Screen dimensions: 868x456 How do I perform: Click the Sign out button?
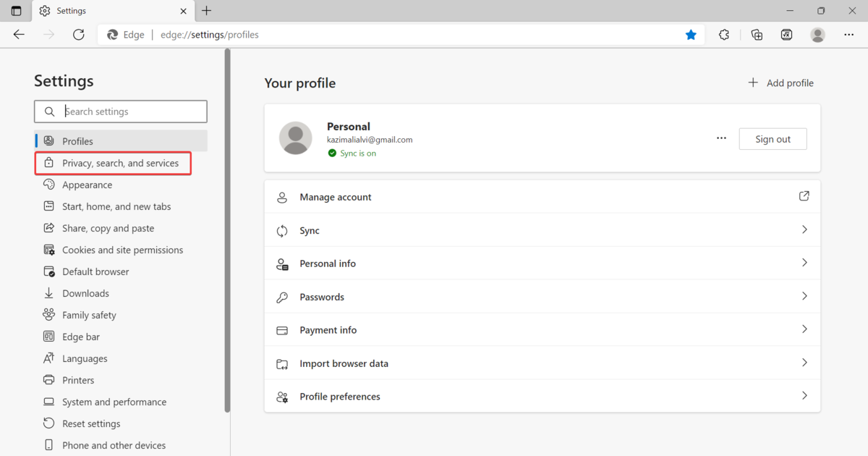click(773, 139)
